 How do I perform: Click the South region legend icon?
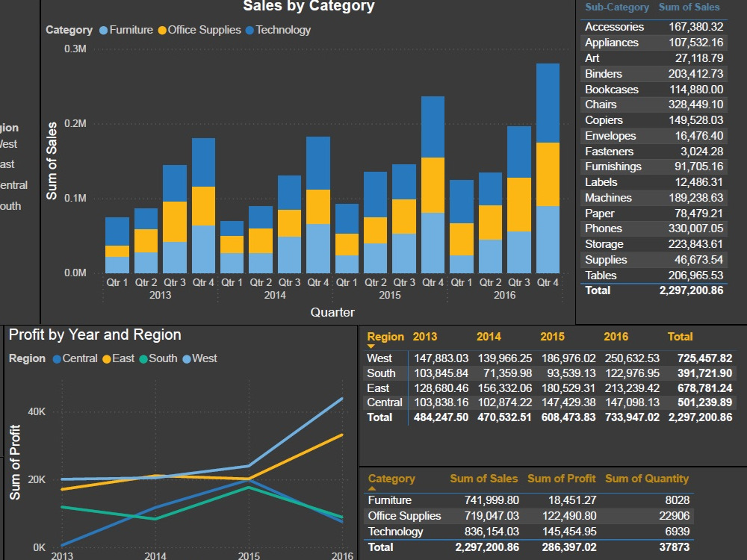[143, 358]
